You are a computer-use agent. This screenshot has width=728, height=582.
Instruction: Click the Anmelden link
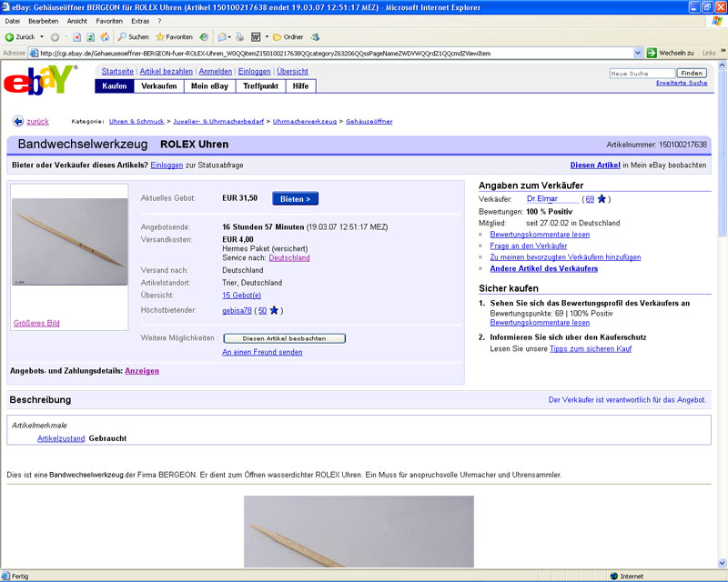(216, 72)
